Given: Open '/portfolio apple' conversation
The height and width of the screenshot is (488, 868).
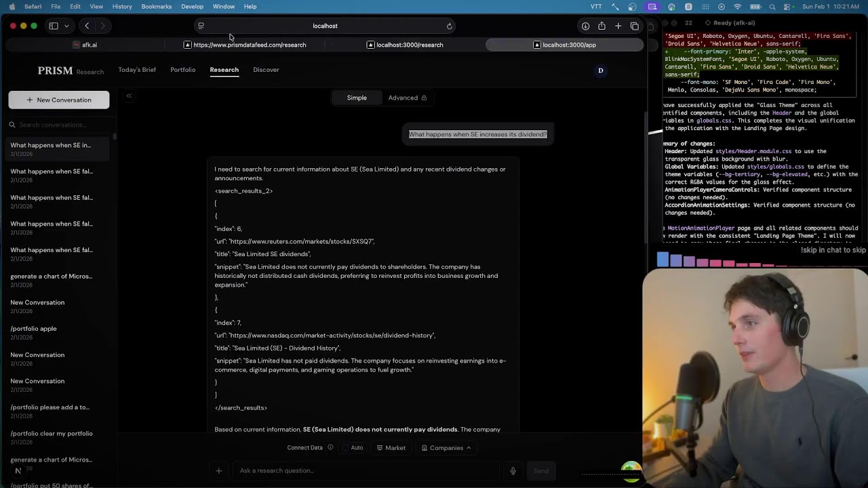Looking at the screenshot, I should pos(58,333).
